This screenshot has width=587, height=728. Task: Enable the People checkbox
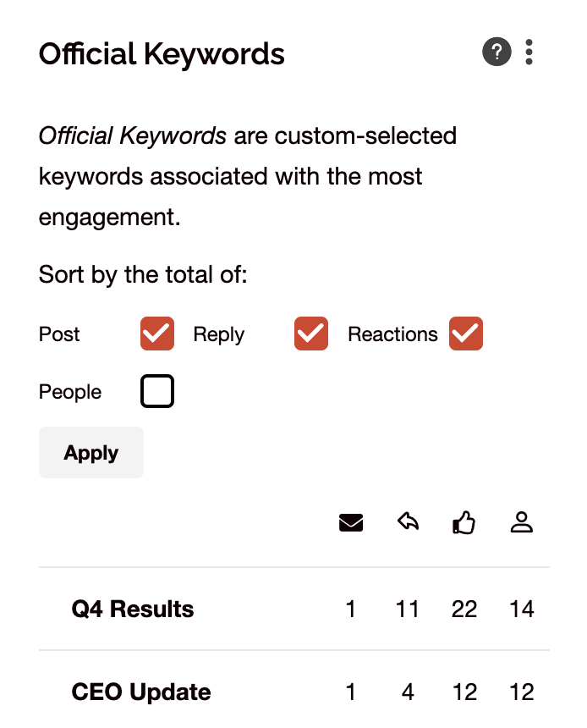point(156,390)
